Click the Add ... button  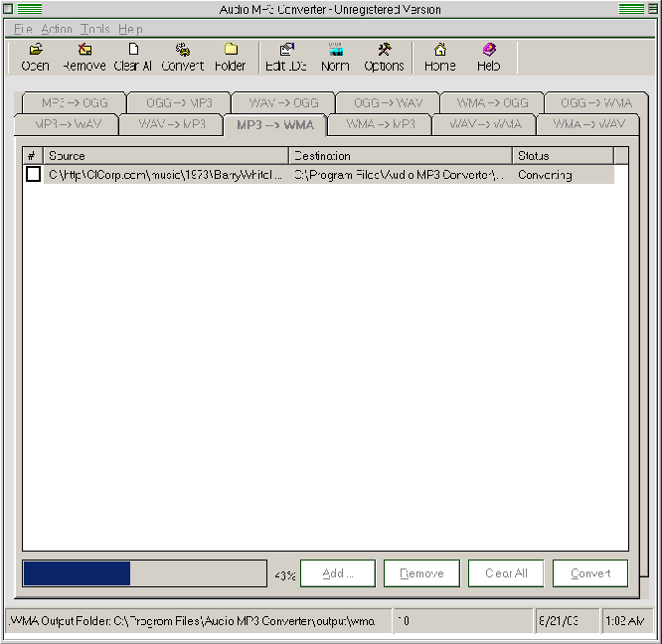click(x=338, y=573)
